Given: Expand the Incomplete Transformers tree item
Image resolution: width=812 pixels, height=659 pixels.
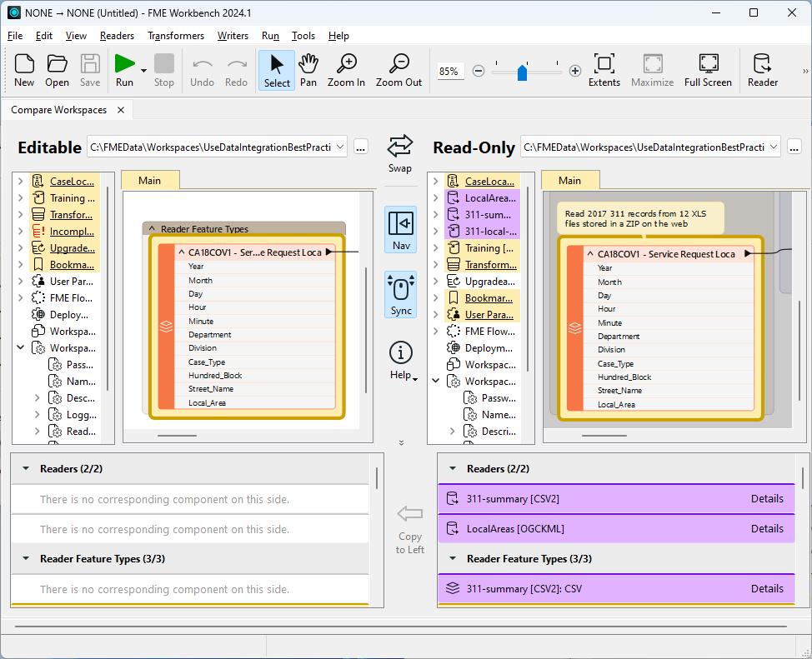Looking at the screenshot, I should [18, 231].
